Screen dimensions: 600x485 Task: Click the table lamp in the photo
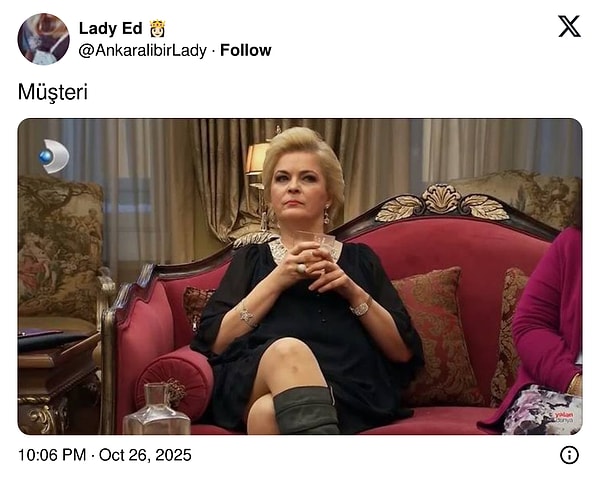(x=256, y=161)
